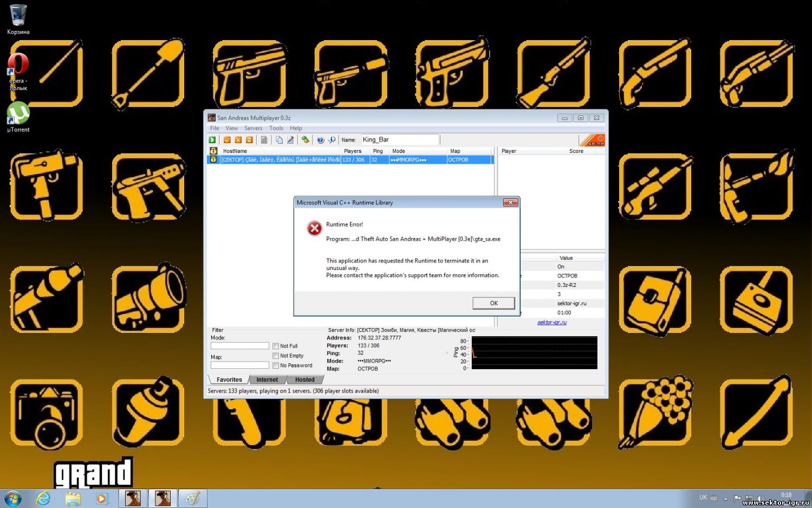Sort by Players column header
812x508 pixels.
coord(355,151)
